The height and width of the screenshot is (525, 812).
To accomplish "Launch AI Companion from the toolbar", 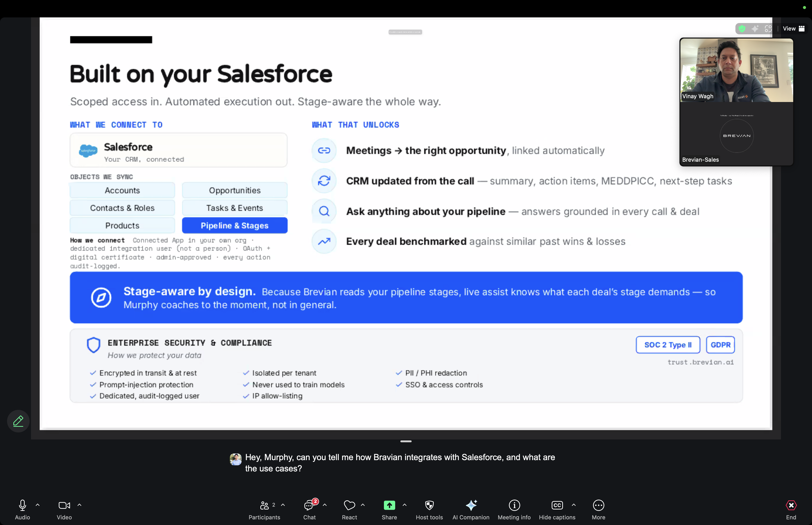I will pos(471,510).
